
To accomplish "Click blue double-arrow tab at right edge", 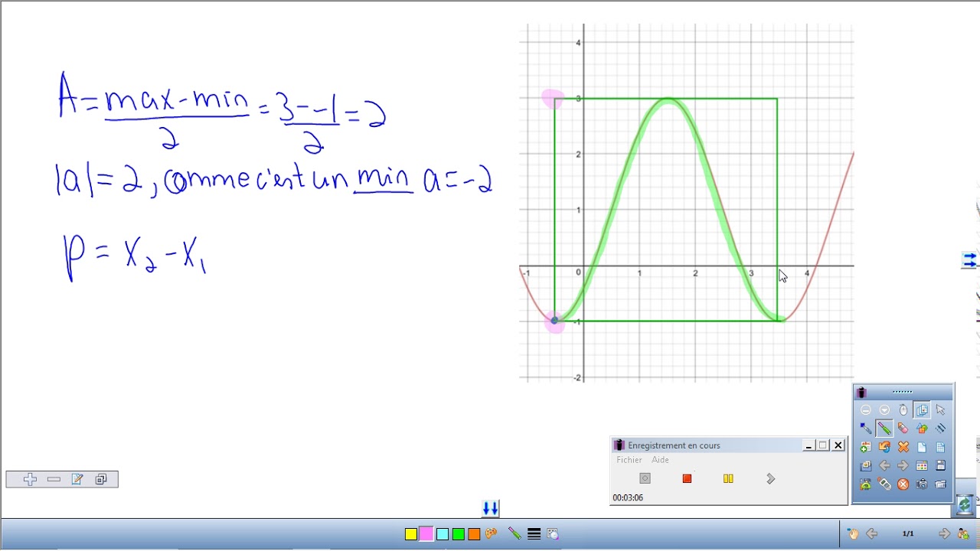I will [969, 260].
